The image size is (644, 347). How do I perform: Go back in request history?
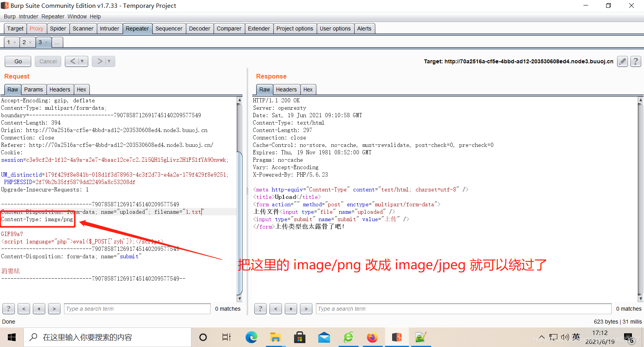73,61
